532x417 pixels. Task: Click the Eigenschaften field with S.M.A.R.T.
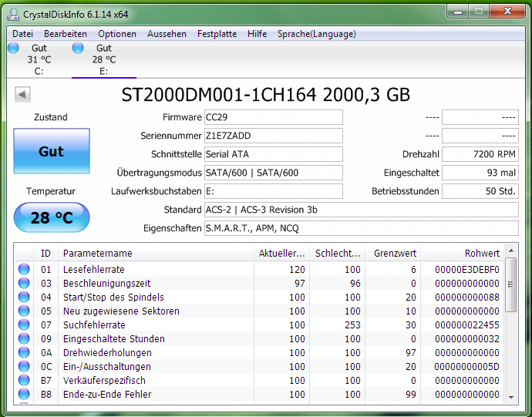tap(362, 228)
